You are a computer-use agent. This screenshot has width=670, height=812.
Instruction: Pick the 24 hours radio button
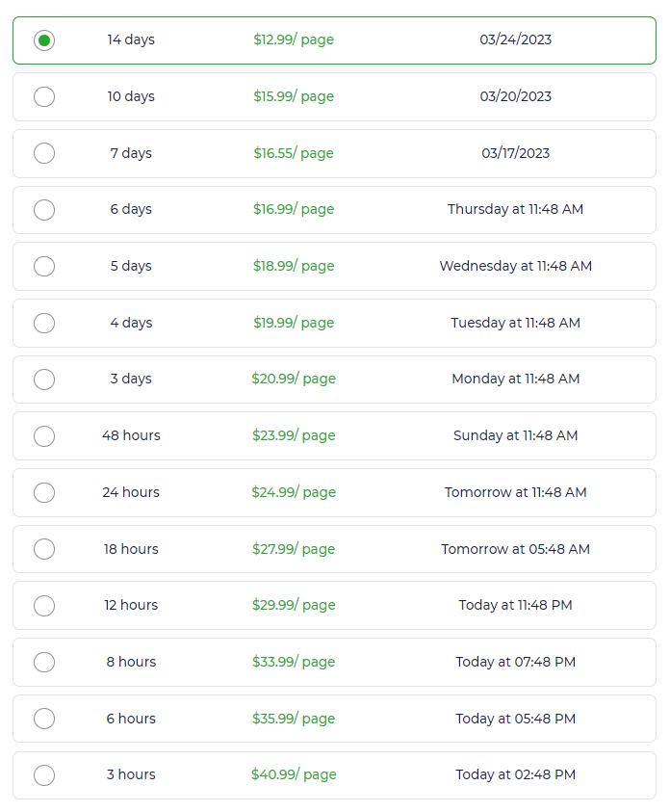44,492
